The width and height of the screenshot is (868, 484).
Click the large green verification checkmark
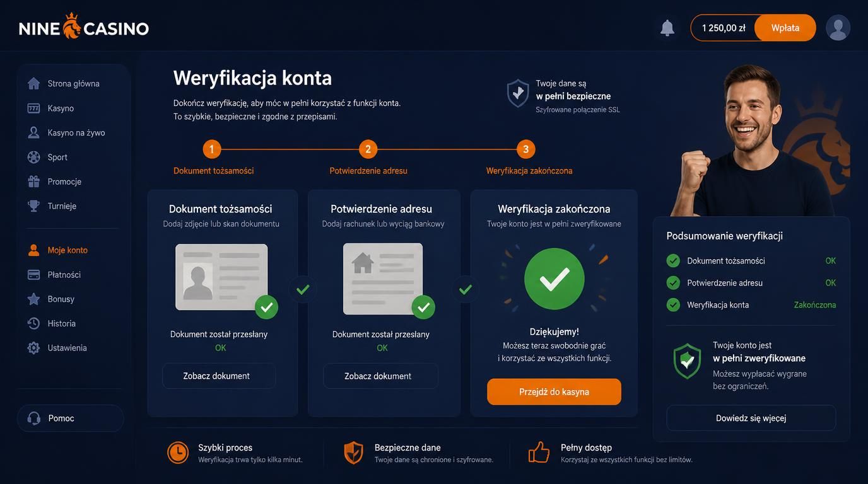554,279
